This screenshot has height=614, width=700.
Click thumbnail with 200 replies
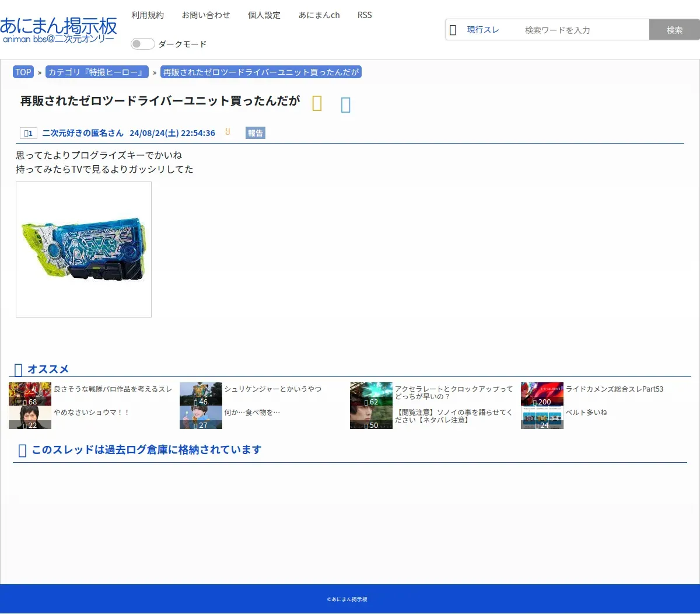click(542, 394)
